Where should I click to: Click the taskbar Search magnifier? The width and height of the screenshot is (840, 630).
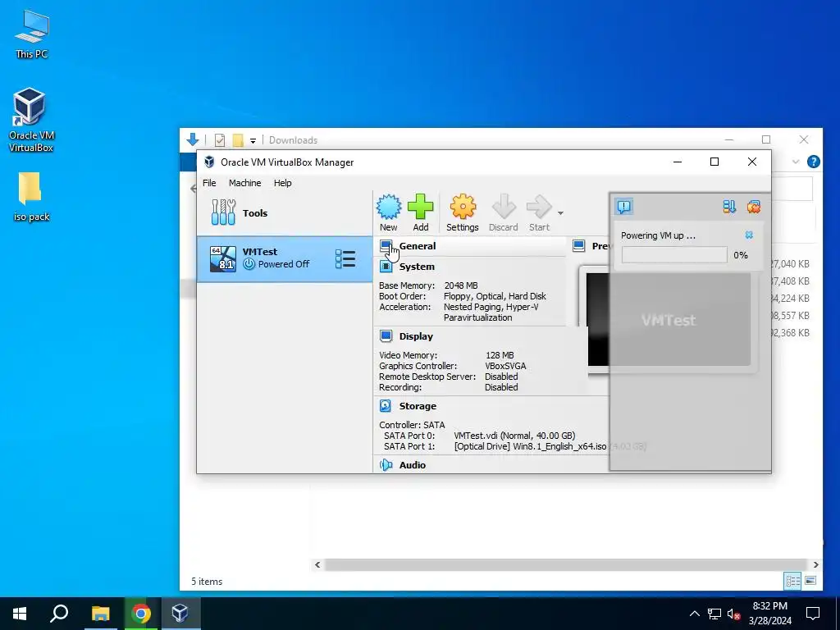click(59, 614)
